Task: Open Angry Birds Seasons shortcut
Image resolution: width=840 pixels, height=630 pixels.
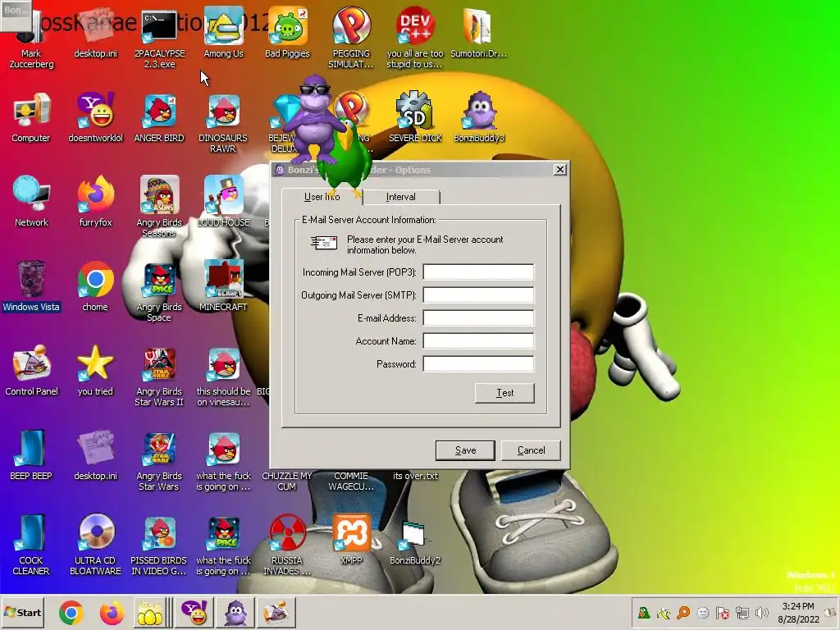Action: [x=159, y=207]
